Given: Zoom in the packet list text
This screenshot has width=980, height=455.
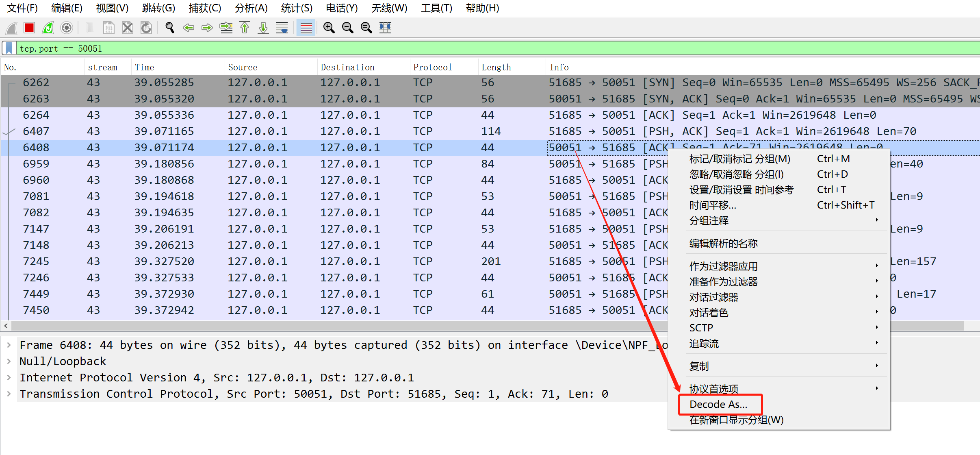Looking at the screenshot, I should tap(329, 28).
